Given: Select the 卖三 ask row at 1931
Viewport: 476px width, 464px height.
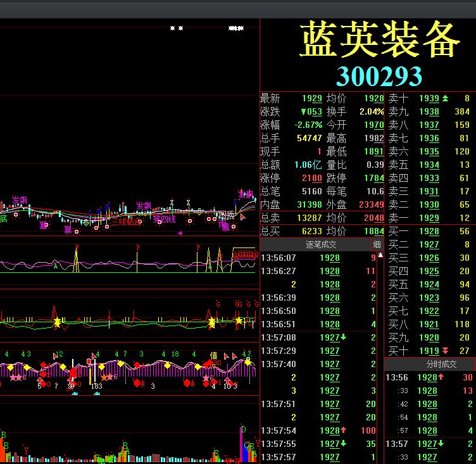Looking at the screenshot, I should pyautogui.click(x=430, y=191).
